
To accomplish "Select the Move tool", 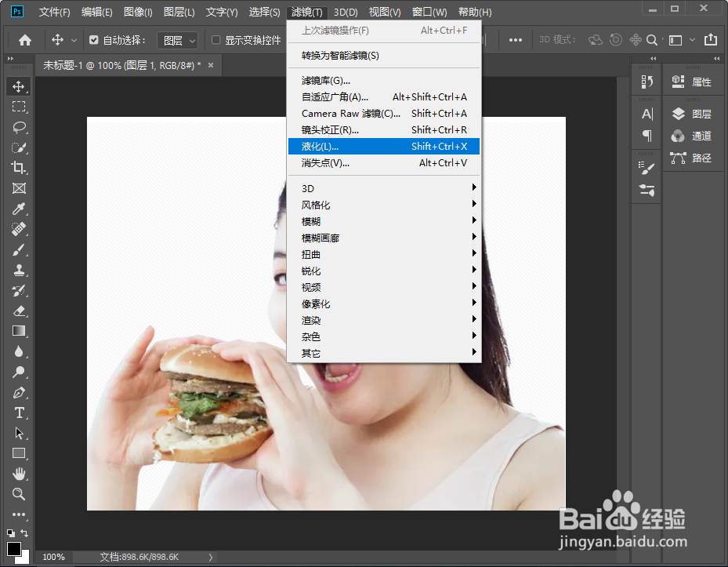I will [x=18, y=86].
